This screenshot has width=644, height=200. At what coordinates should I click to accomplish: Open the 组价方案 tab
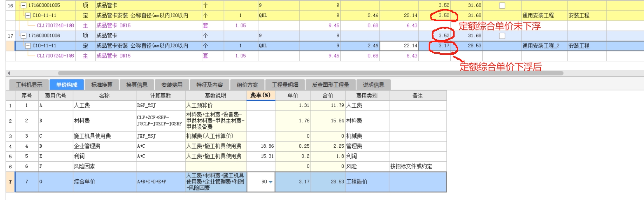coord(247,85)
